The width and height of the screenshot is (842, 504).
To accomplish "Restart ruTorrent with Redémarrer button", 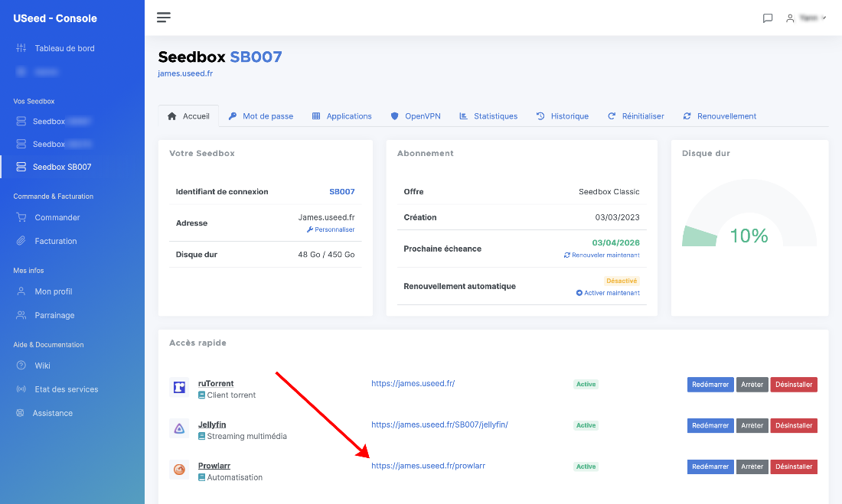I will tap(710, 385).
